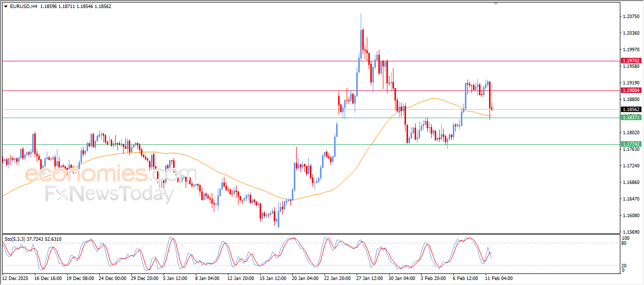This screenshot has height=285, width=644.
Task: Click the 1.19970 price scale label
Action: (x=631, y=50)
